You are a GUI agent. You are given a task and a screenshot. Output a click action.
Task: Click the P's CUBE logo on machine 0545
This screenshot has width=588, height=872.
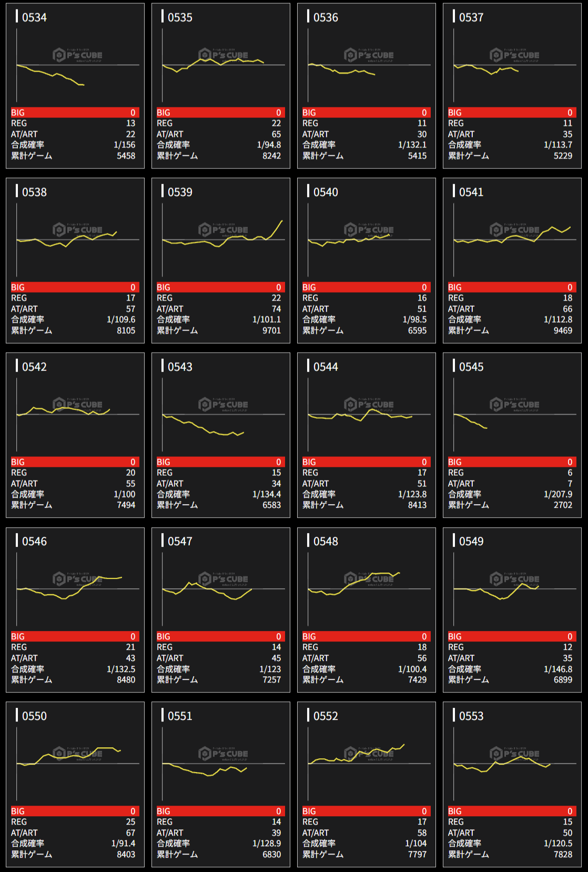[x=514, y=405]
